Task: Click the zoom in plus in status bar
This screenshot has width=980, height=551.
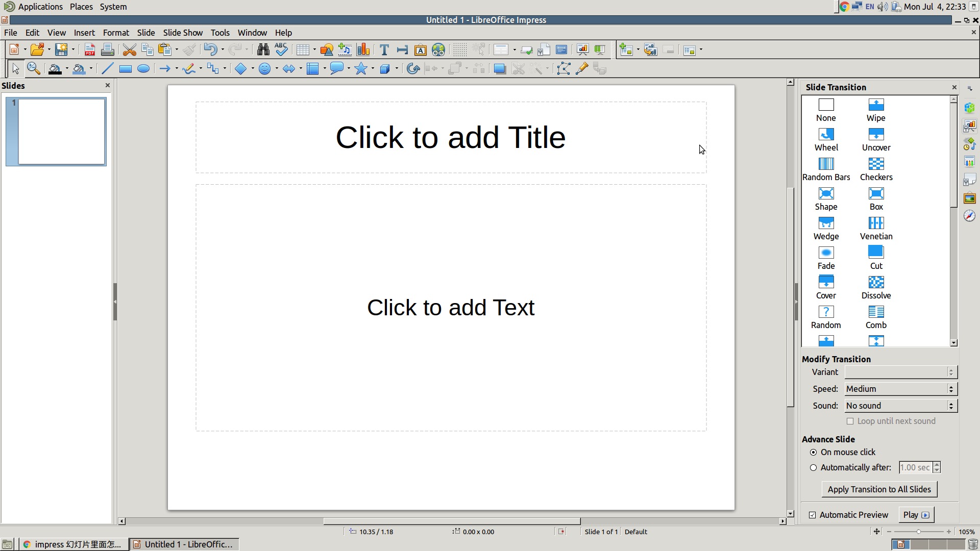Action: tap(949, 532)
